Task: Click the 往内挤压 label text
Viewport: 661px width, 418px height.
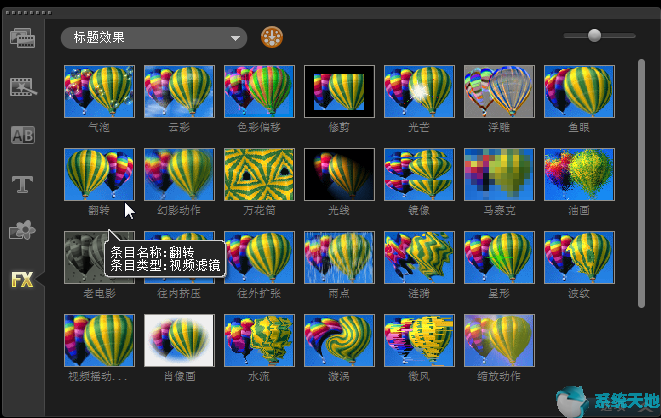Action: [x=179, y=293]
